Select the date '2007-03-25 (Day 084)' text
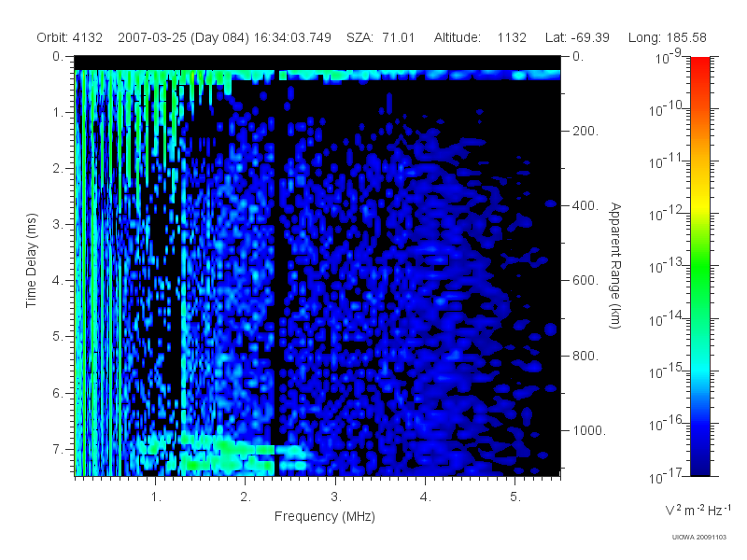 (183, 37)
